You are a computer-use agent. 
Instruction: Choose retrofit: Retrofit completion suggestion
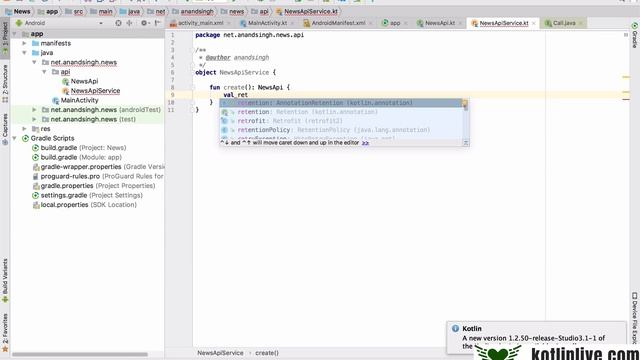coord(341,121)
